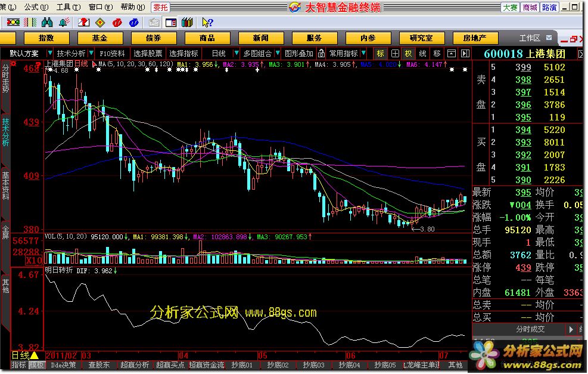
Task: Expand the 默认方案 scheme dropdown
Action: pyautogui.click(x=49, y=53)
